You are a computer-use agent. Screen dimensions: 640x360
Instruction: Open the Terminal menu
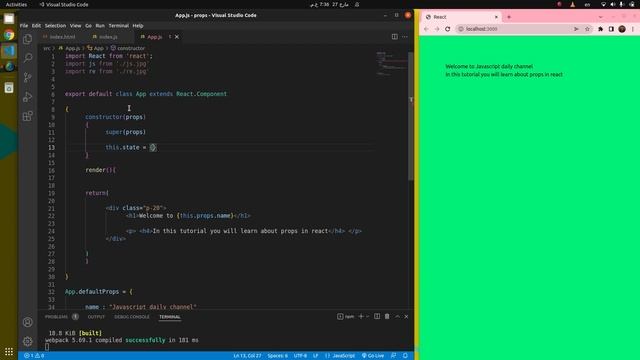pos(119,25)
